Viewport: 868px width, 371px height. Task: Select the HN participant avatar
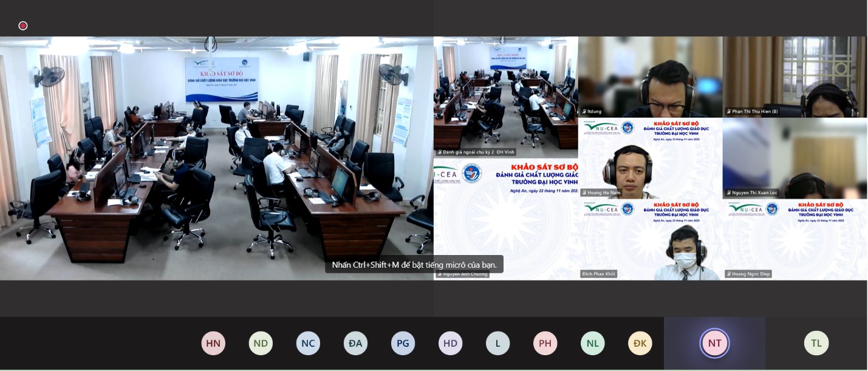coord(213,343)
